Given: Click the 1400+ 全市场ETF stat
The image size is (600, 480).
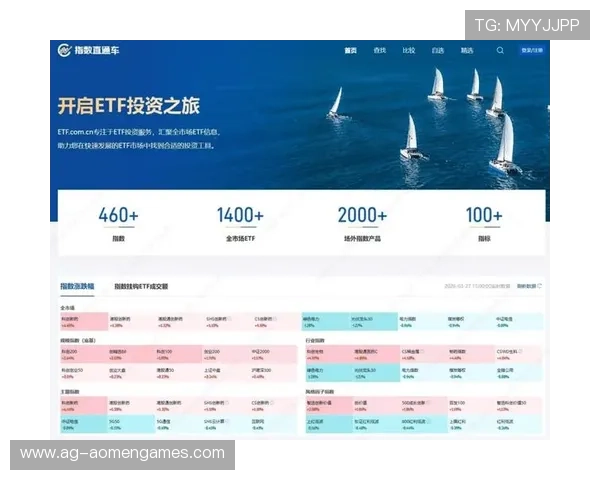Looking at the screenshot, I should (x=240, y=224).
